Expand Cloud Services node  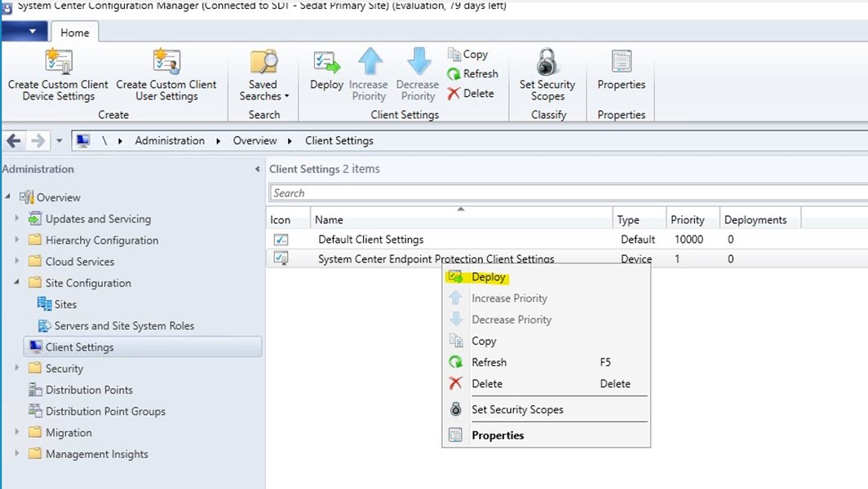tap(16, 261)
